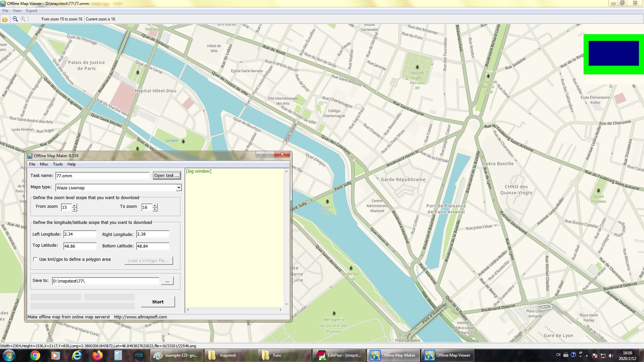Open the media player taskbar icon
Screen dimensions: 644x362
point(56,355)
